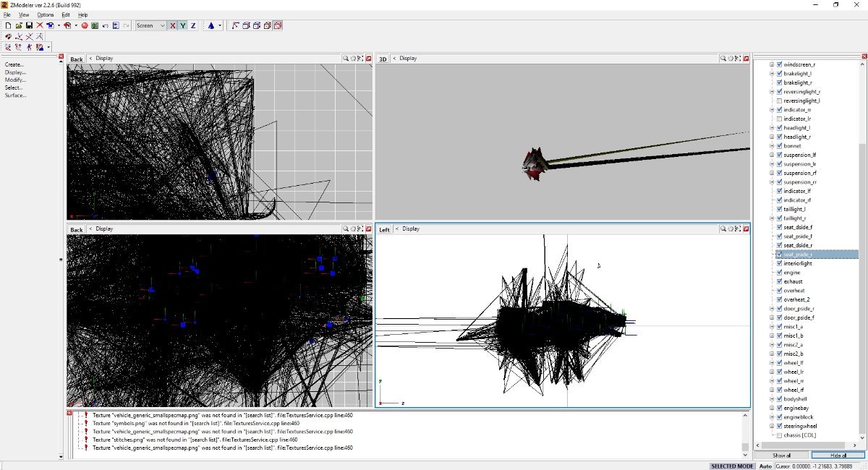
Task: Click the New file icon in toolbar
Action: pyautogui.click(x=8, y=25)
